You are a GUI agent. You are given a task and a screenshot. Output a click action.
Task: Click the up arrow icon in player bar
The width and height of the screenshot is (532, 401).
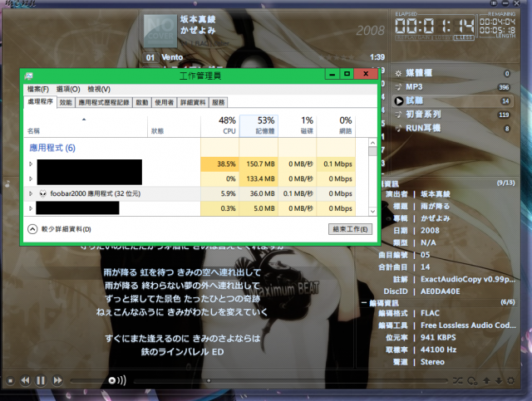[486, 381]
